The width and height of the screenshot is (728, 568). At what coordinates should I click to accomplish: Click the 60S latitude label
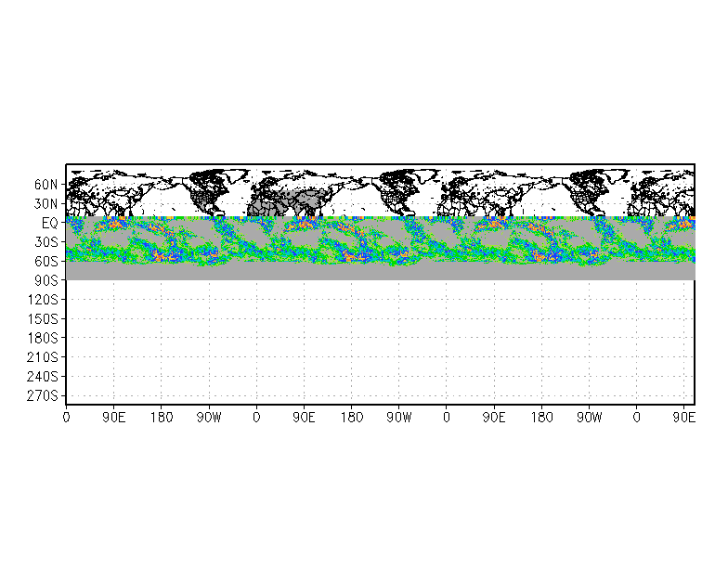click(46, 262)
